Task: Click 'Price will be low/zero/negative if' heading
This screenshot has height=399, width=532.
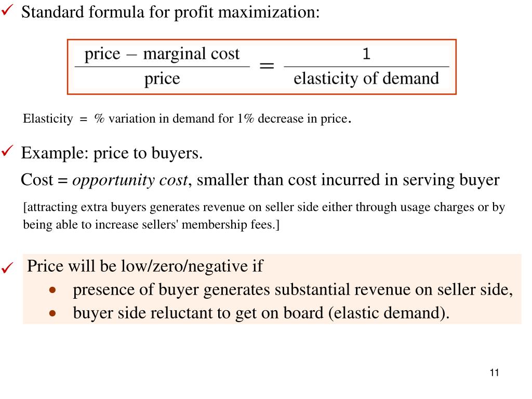Action: coord(145,266)
